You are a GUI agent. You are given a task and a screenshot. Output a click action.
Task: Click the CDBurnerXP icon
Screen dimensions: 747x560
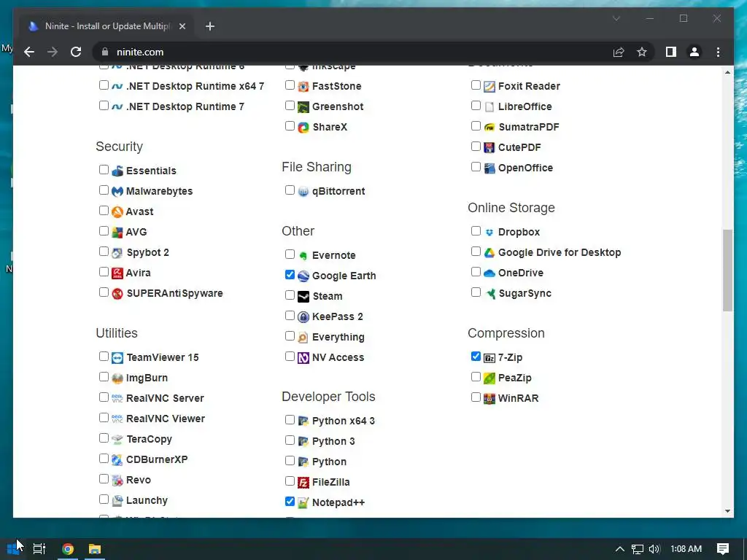point(117,460)
